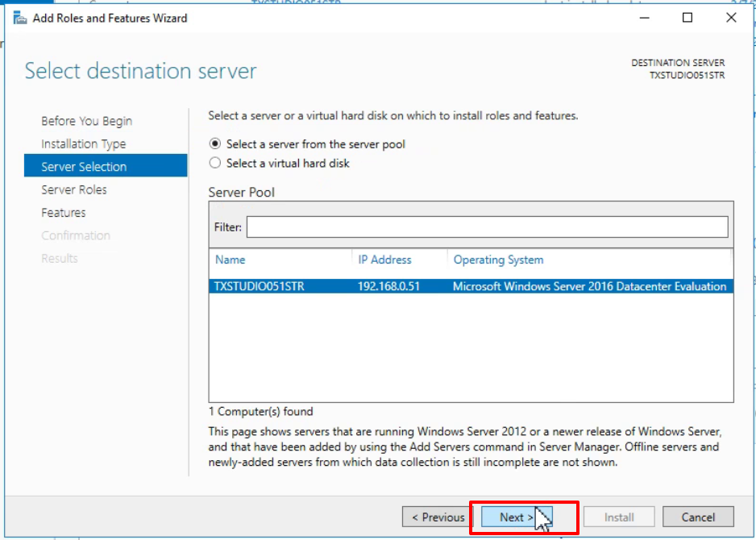Click the 1 Computer(s) found text
The height and width of the screenshot is (540, 756).
coord(261,411)
